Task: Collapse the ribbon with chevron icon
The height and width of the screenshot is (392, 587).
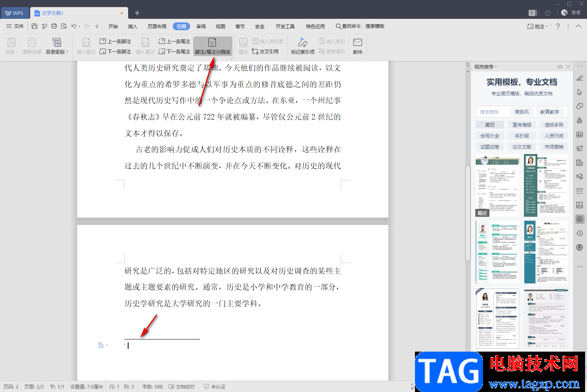Action: pyautogui.click(x=578, y=26)
